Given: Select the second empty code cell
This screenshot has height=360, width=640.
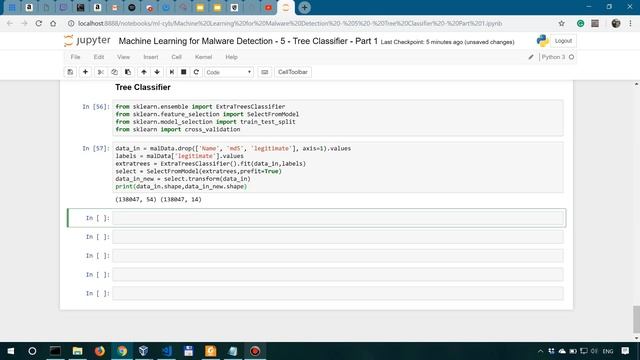Looking at the screenshot, I should (338, 237).
